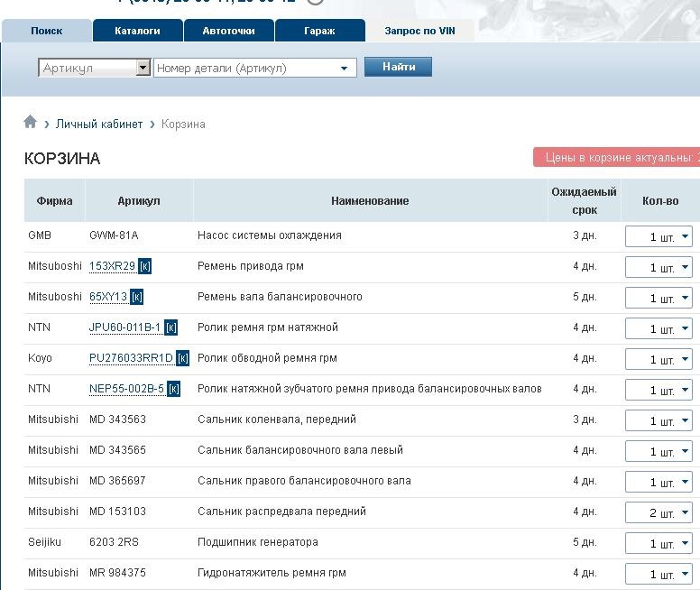
Task: Select article text MD 153103
Action: 117,512
